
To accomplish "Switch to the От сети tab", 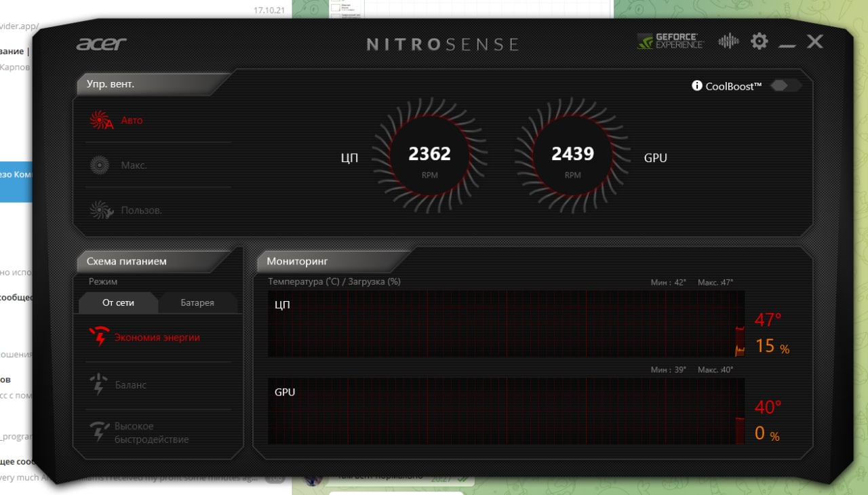I will (118, 302).
